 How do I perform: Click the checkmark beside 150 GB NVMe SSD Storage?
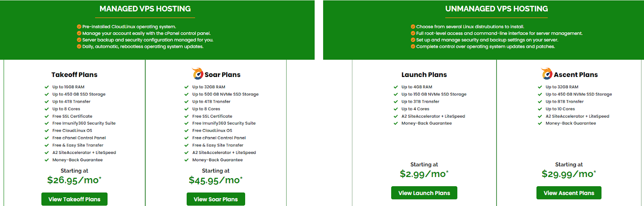[396, 94]
